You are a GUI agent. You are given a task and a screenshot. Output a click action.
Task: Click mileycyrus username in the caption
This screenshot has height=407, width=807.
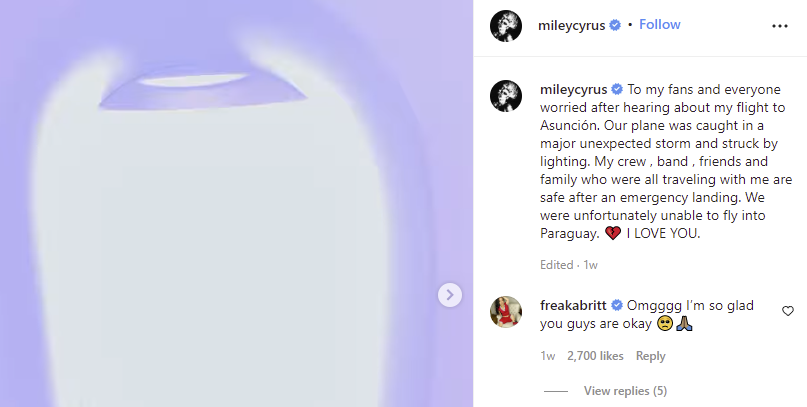573,90
